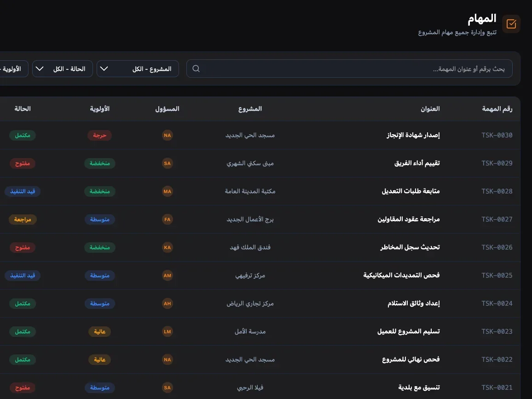
Task: Click مكتمل status badge in TSK-0030 row
Action: tap(23, 135)
